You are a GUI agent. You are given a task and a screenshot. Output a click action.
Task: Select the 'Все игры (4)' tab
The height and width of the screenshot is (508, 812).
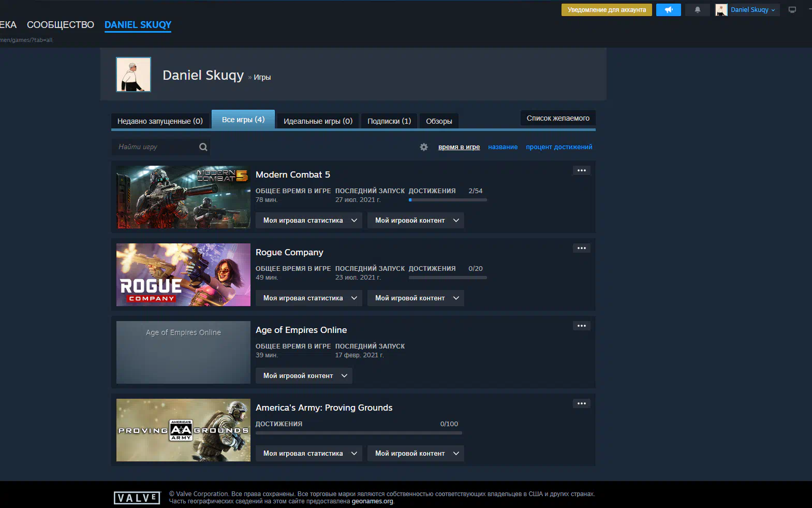point(243,120)
